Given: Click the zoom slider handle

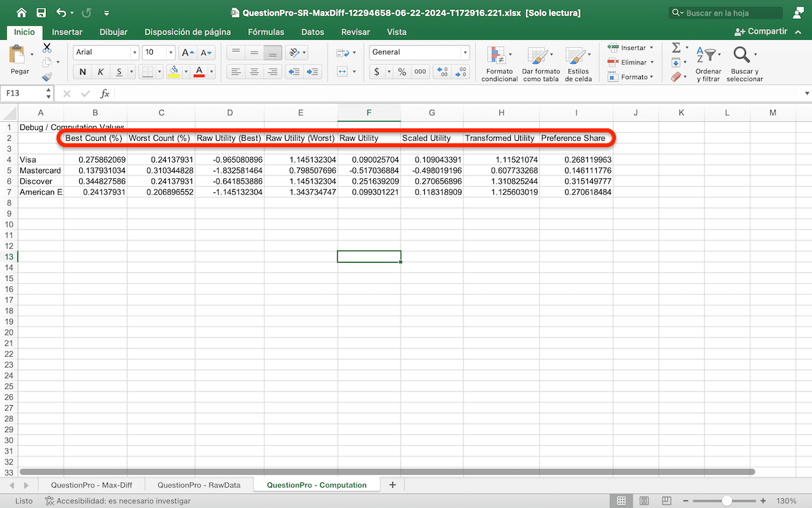Looking at the screenshot, I should click(x=726, y=501).
